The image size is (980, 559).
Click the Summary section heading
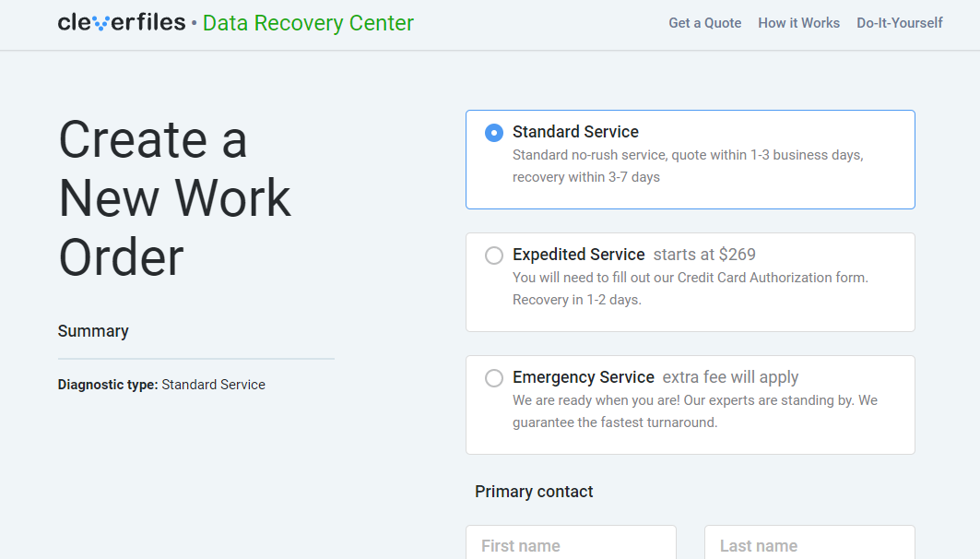point(93,331)
